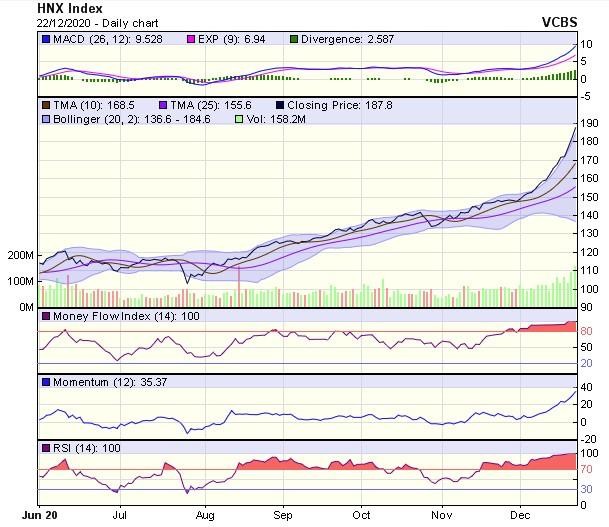
Task: Click the VCBS label at top right
Action: pos(582,22)
